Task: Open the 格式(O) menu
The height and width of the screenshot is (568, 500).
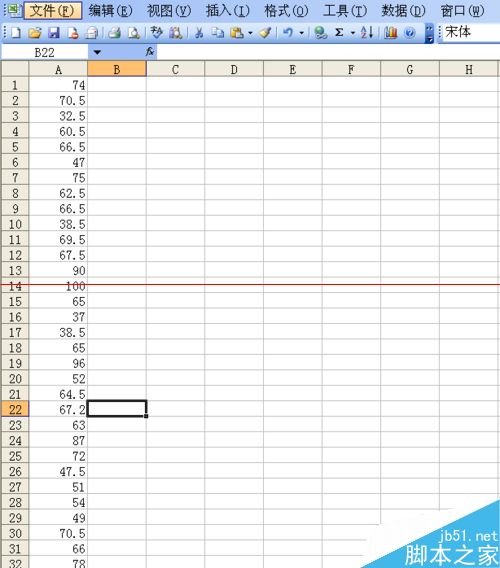Action: 286,11
